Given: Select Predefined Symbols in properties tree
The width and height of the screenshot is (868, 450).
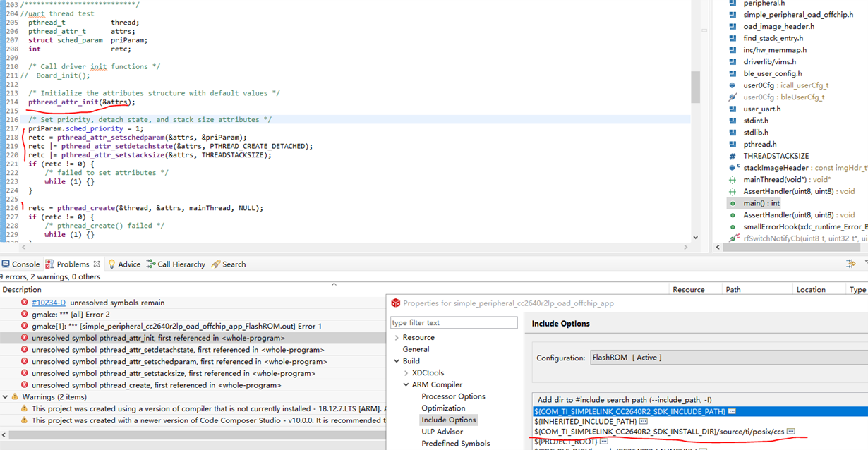Looking at the screenshot, I should click(455, 444).
